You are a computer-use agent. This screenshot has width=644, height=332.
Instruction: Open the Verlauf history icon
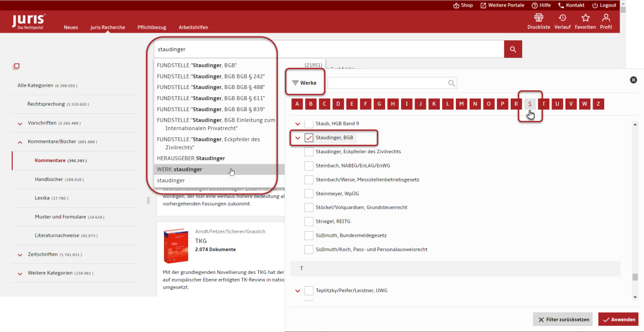(562, 18)
